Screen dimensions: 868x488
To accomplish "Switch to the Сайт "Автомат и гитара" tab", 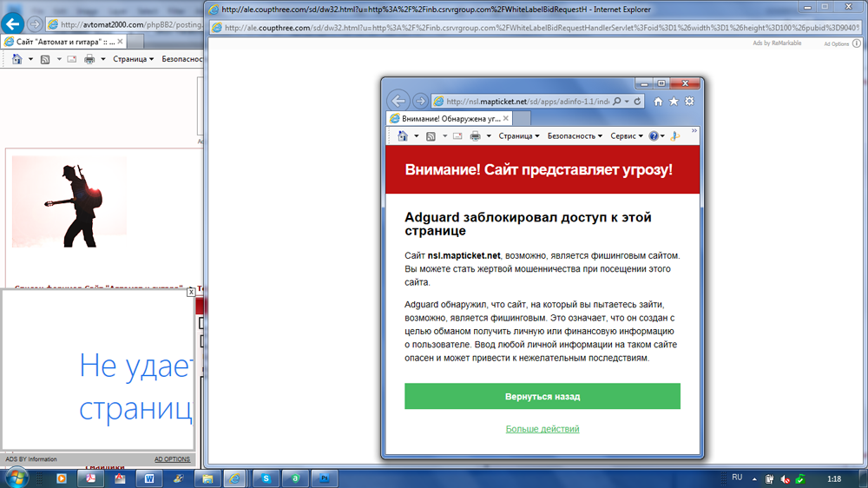I will pos(61,42).
